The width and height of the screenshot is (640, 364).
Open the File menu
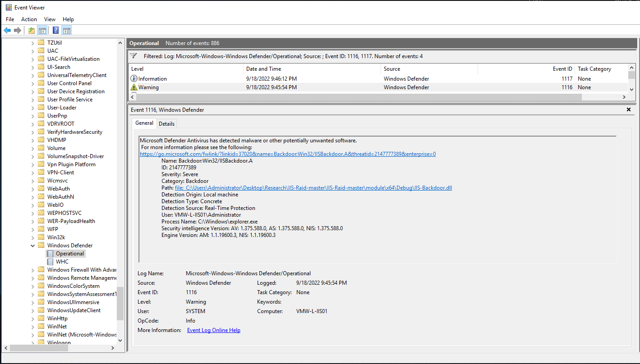(x=10, y=19)
